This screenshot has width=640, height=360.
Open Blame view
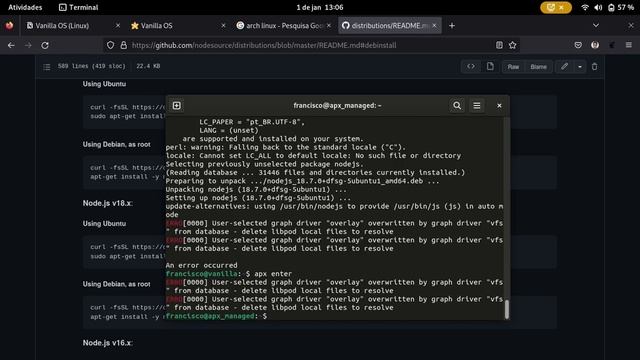pyautogui.click(x=538, y=67)
